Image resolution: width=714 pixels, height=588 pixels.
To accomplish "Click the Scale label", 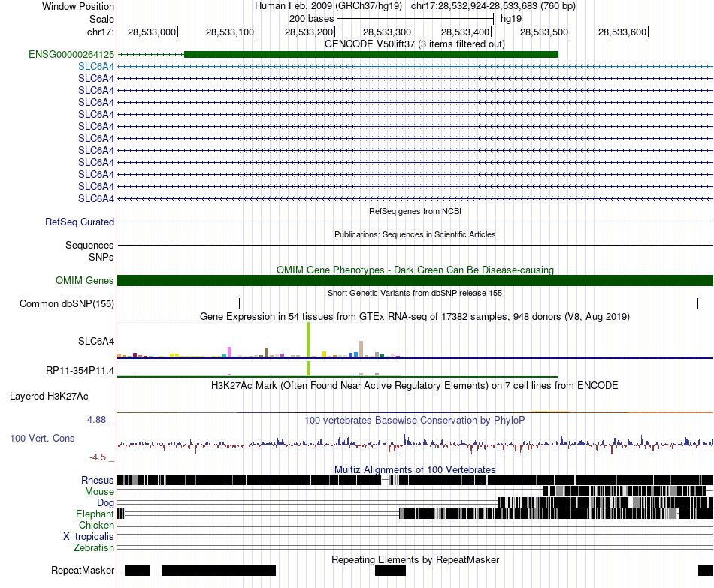I will click(x=101, y=19).
